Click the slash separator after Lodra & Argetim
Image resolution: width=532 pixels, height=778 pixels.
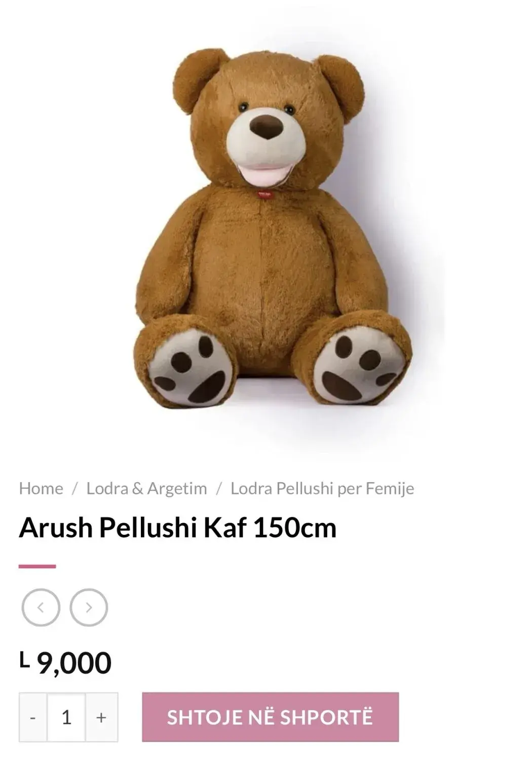219,488
